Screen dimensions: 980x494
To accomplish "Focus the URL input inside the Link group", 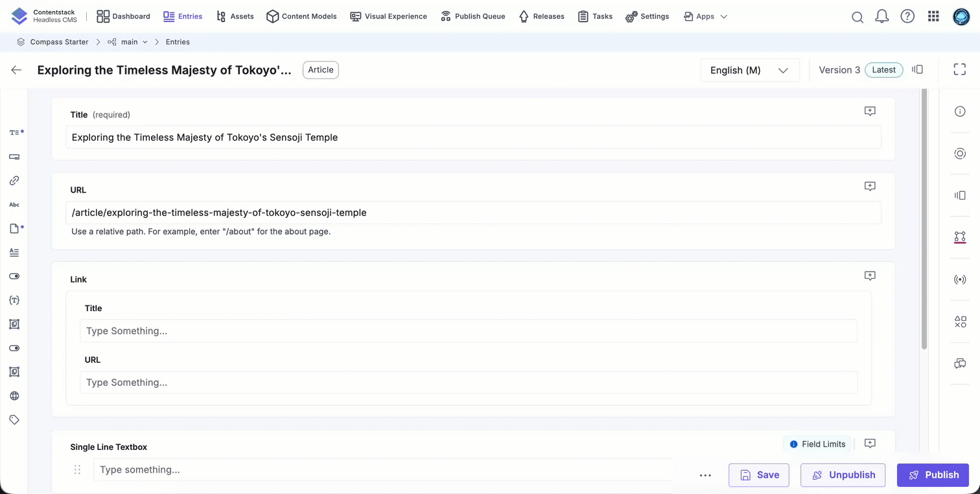I will [469, 382].
